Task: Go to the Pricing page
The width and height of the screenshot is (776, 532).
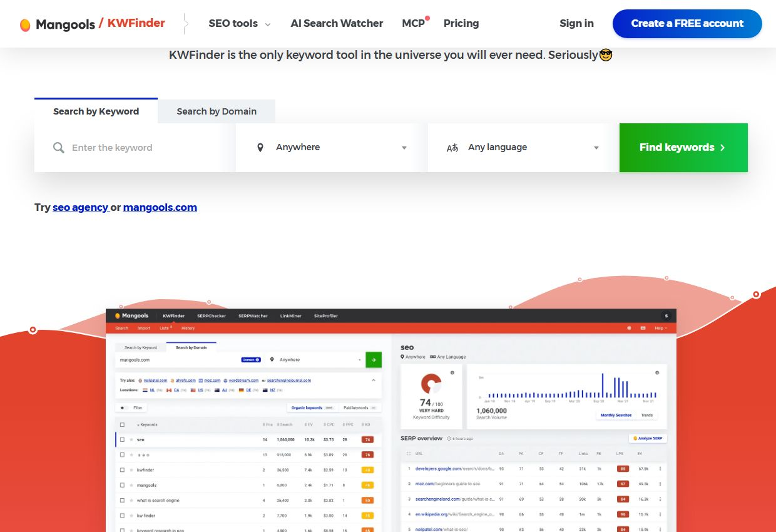Action: click(461, 24)
